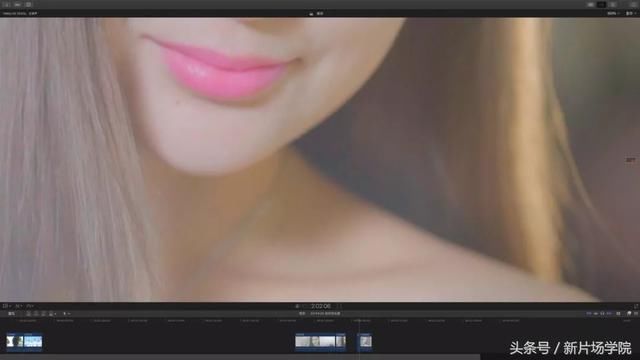Open the Keyword Editor key icon

18,4
